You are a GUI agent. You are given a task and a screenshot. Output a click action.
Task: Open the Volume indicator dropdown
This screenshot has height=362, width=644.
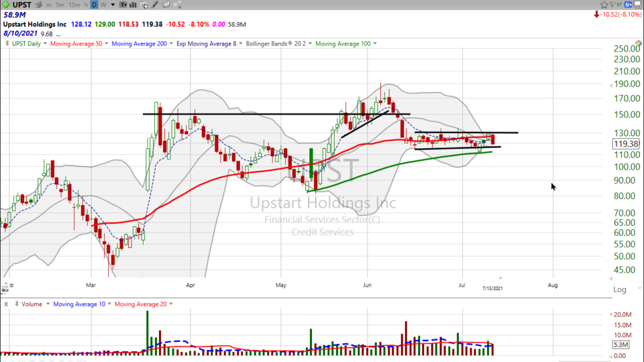click(x=48, y=304)
